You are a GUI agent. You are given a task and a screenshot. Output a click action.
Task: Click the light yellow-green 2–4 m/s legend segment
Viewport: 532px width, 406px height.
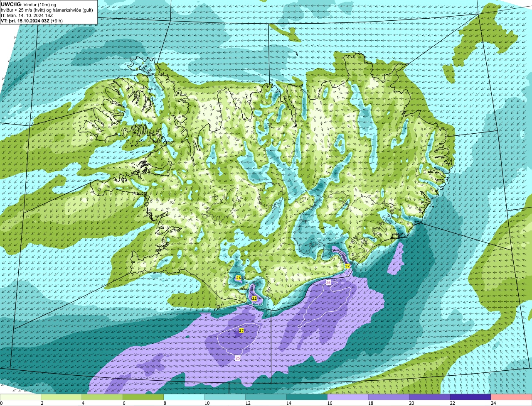[x=62, y=397]
